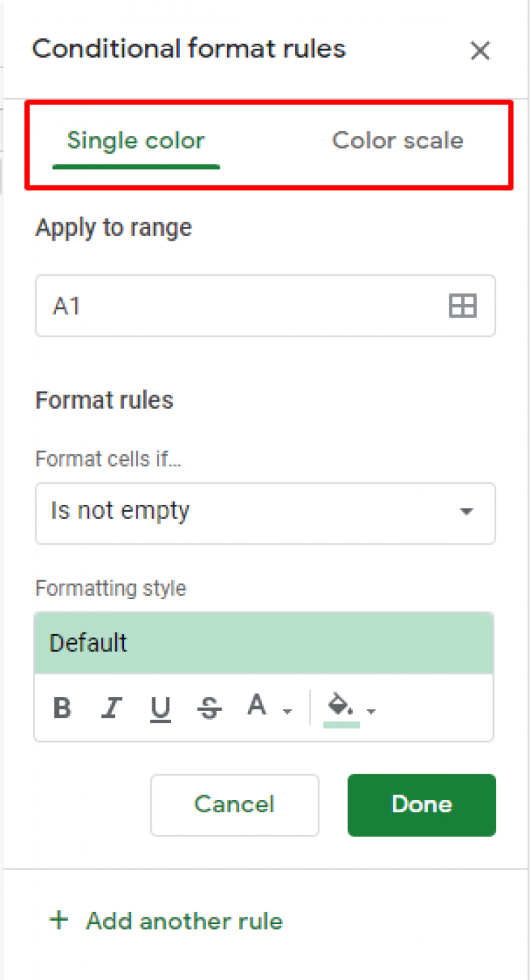Open the range selection grid icon
Viewport: 531px width, 980px height.
pos(462,306)
